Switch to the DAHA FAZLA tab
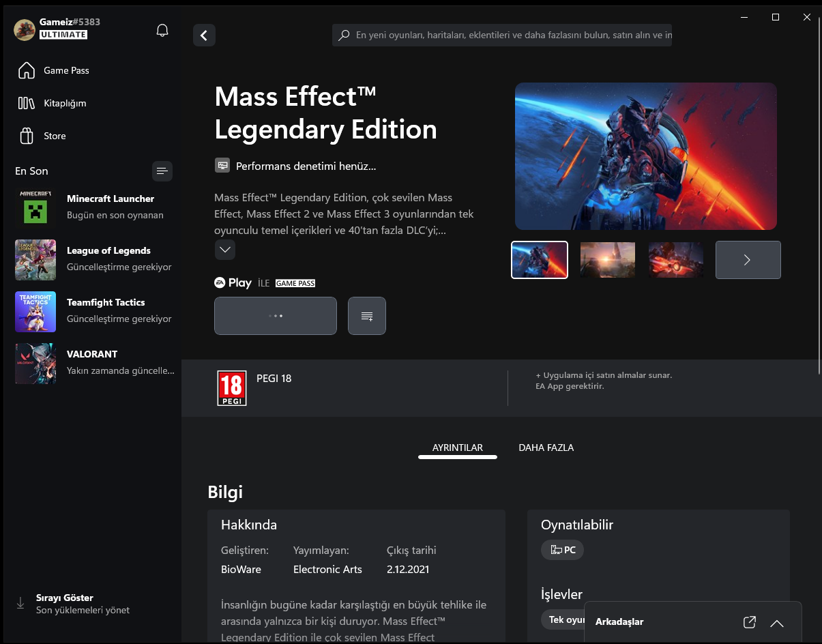 pos(546,448)
